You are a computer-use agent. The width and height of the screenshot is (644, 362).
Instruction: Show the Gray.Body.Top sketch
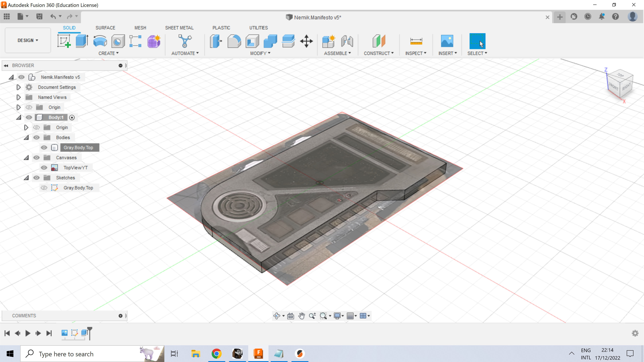[x=44, y=188]
